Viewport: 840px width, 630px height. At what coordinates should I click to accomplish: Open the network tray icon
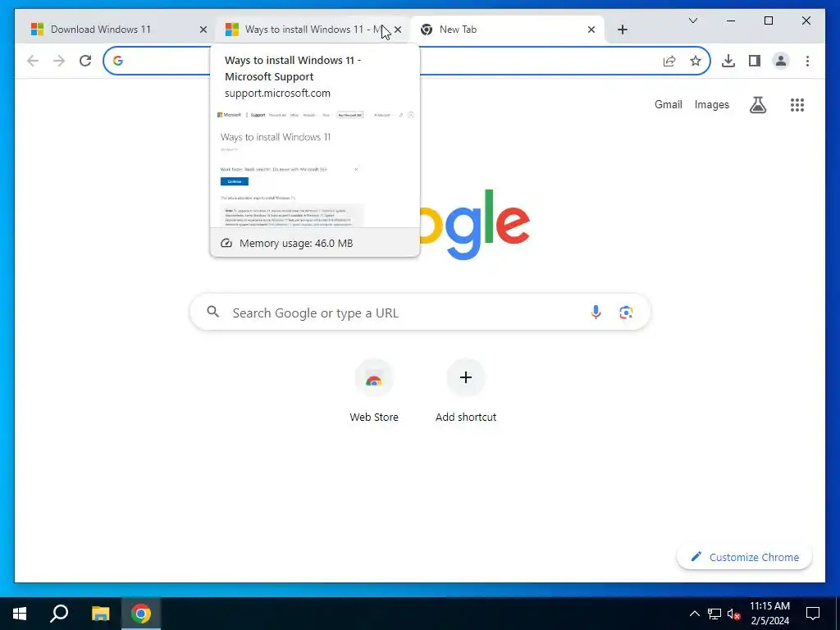click(714, 614)
